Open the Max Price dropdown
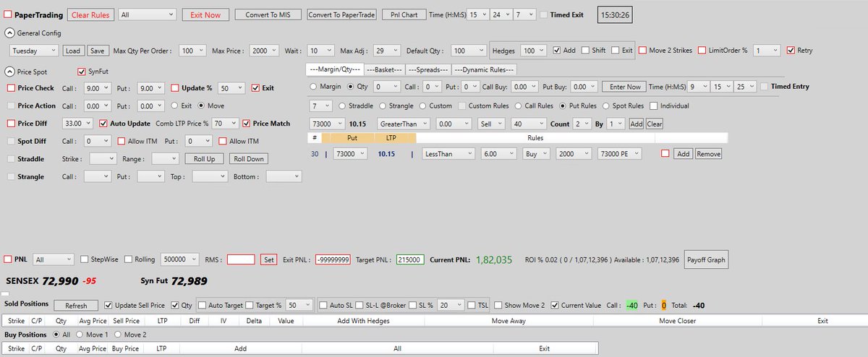Image resolution: width=868 pixels, height=357 pixels. pyautogui.click(x=265, y=51)
